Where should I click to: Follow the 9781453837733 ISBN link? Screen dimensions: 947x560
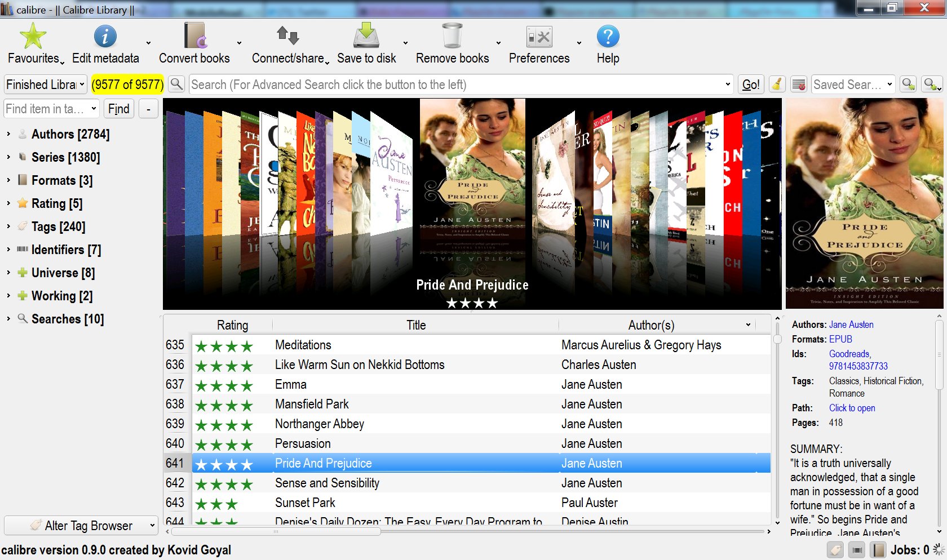[x=858, y=366]
